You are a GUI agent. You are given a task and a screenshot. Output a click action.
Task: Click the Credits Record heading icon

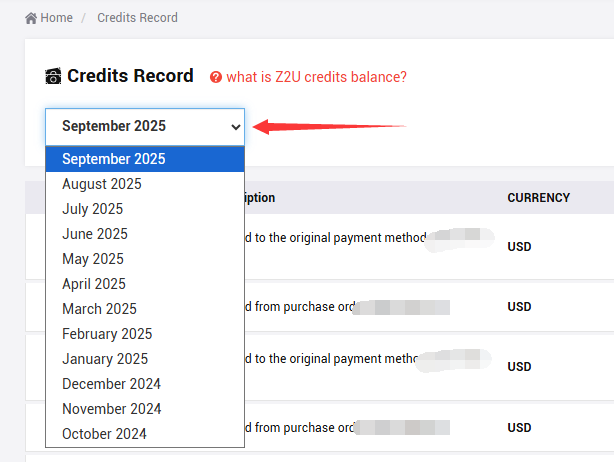tap(54, 76)
